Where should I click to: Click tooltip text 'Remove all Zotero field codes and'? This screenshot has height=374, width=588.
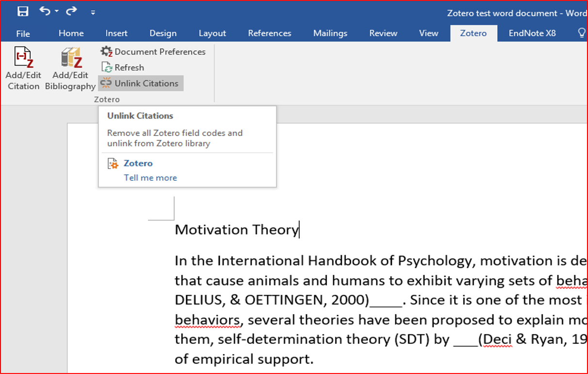pos(175,133)
